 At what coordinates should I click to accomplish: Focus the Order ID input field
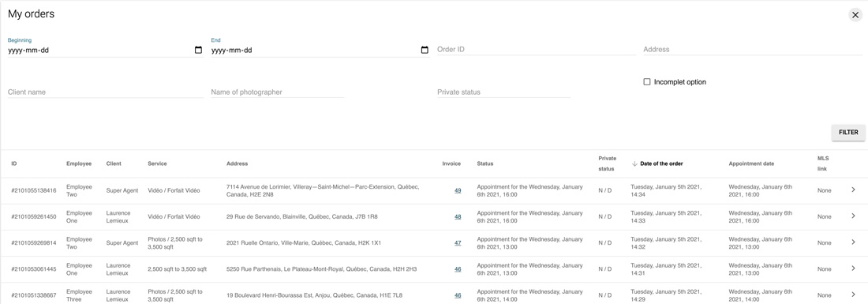click(x=537, y=49)
